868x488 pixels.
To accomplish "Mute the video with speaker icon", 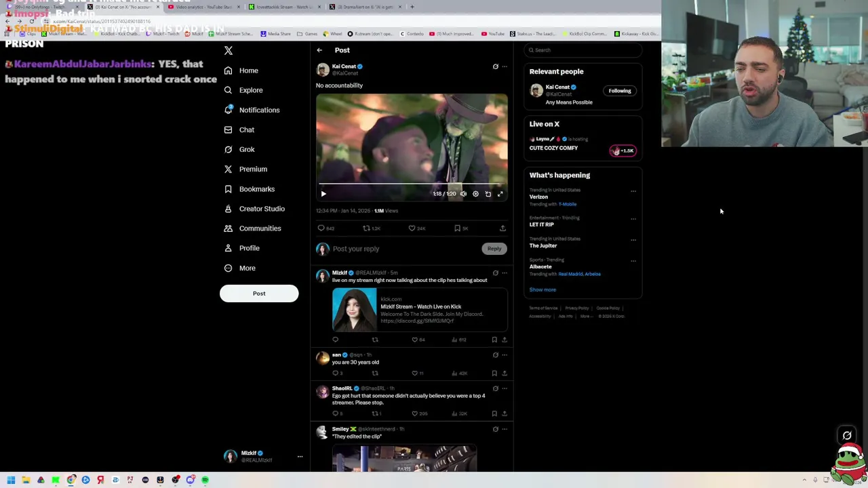I will coord(463,194).
